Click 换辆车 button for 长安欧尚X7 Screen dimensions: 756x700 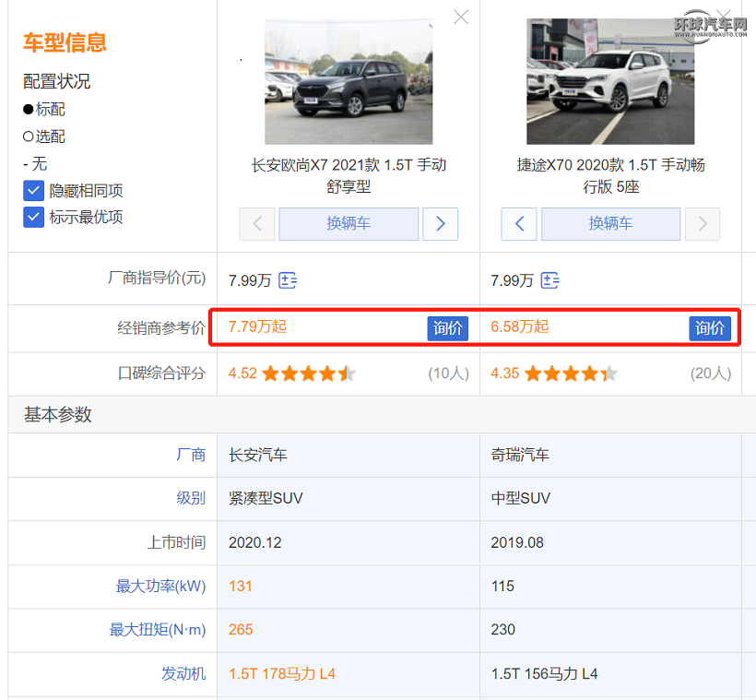click(x=348, y=224)
